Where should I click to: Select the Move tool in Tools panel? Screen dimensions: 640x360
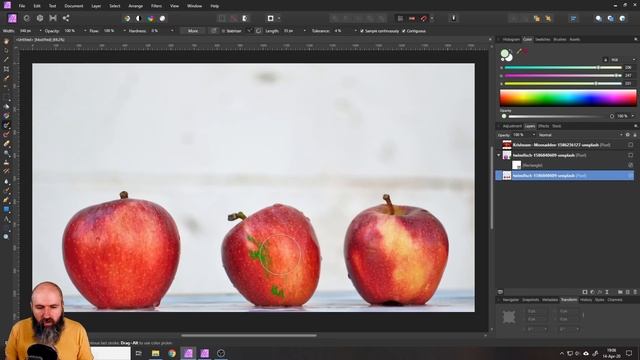tap(6, 51)
